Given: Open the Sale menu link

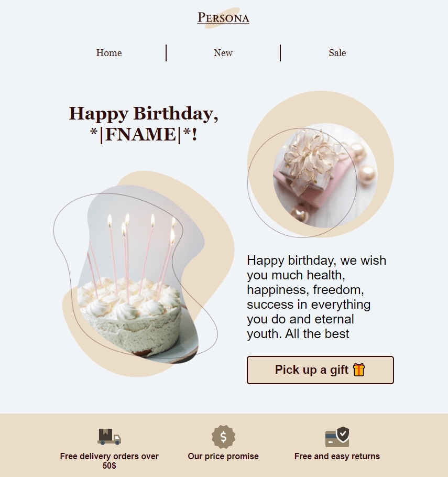Looking at the screenshot, I should tap(337, 53).
